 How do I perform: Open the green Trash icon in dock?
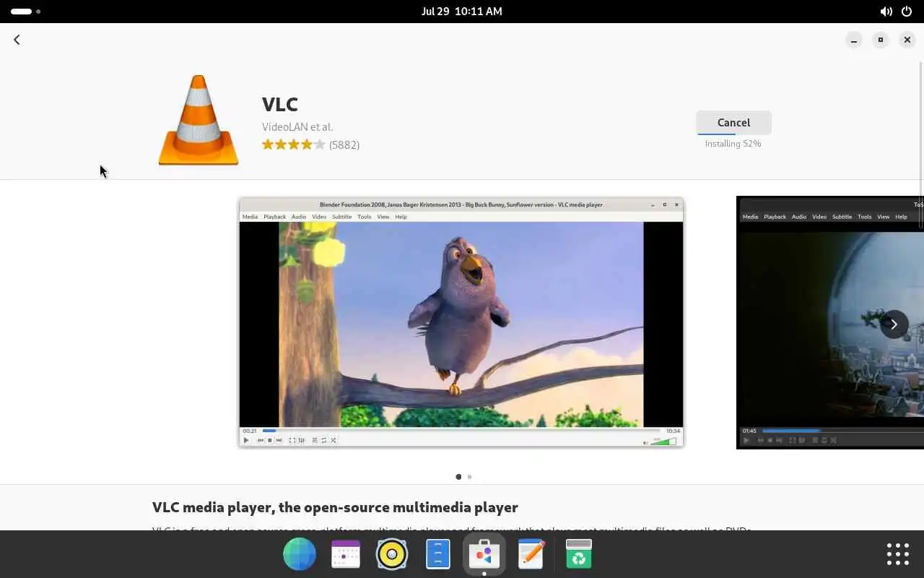[579, 554]
